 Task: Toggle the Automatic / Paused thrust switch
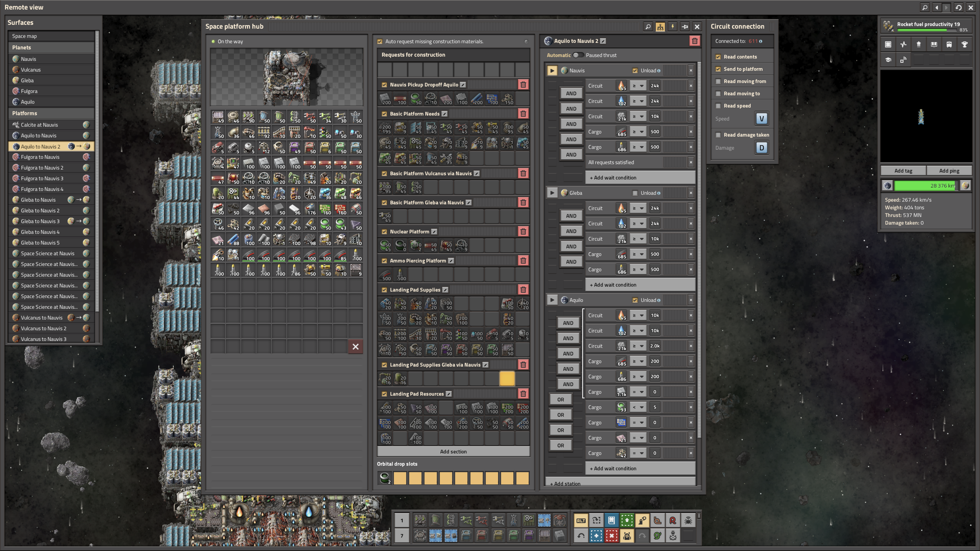pyautogui.click(x=578, y=55)
